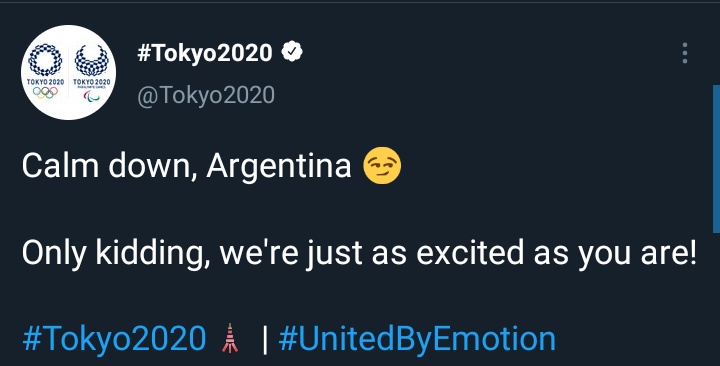Click the word "Argentina" in the tweet
The height and width of the screenshot is (366, 720).
point(279,166)
